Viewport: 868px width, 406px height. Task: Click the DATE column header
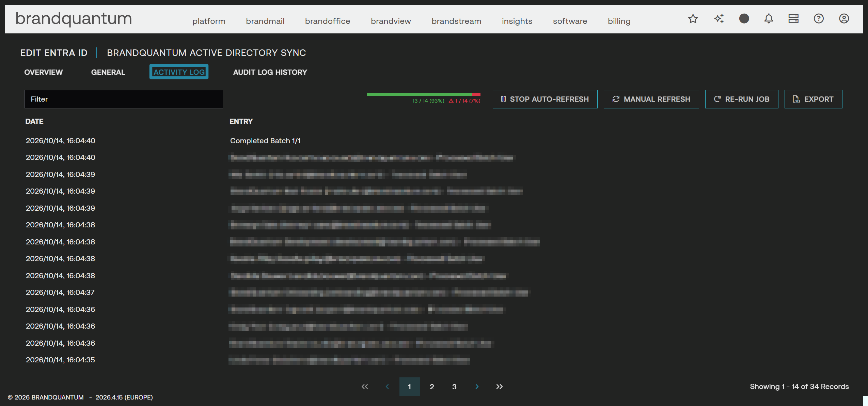tap(34, 121)
